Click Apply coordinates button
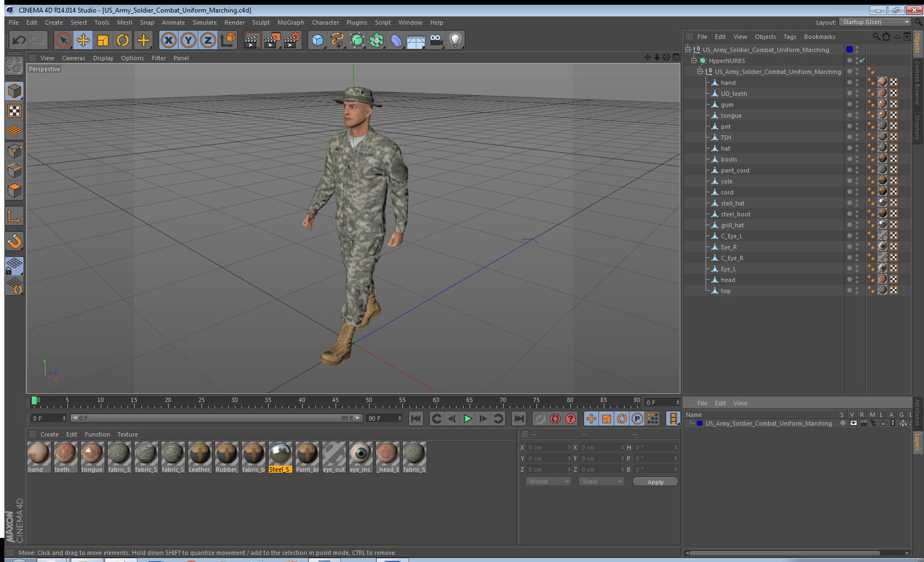 655,481
